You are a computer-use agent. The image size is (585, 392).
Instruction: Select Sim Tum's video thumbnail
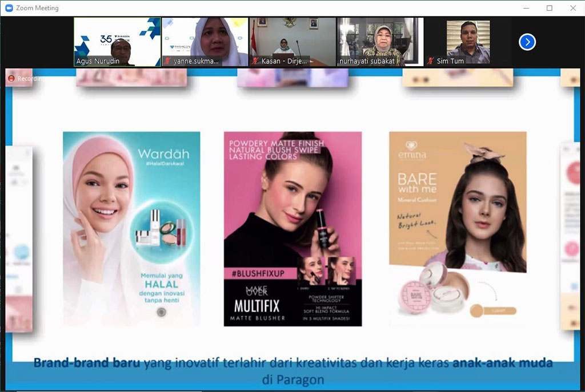(468, 42)
